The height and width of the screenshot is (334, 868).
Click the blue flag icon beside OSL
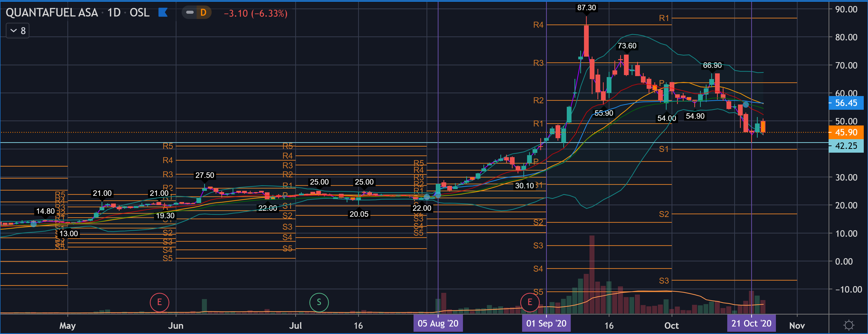click(x=163, y=13)
